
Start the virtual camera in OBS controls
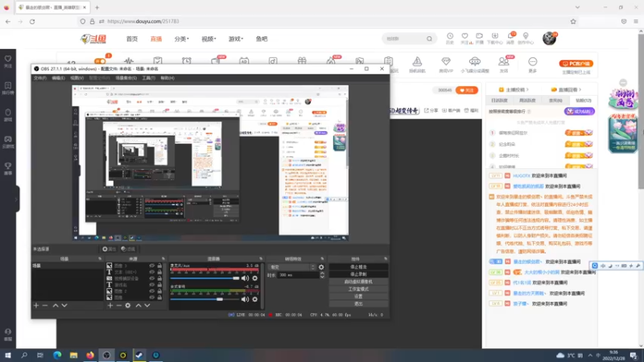(358, 282)
